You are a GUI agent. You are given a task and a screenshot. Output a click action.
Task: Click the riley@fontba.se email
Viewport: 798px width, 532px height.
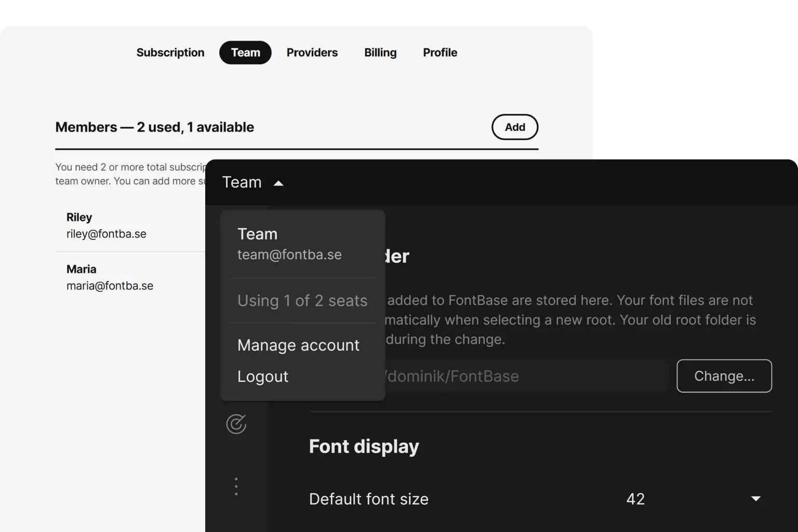pos(107,234)
